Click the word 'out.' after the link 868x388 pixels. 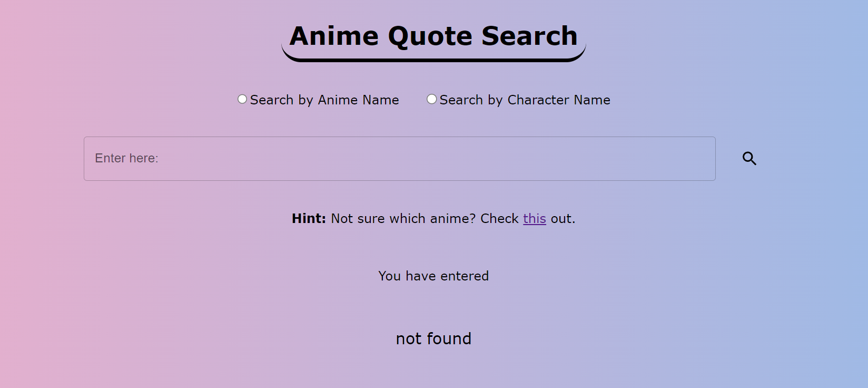pyautogui.click(x=563, y=218)
